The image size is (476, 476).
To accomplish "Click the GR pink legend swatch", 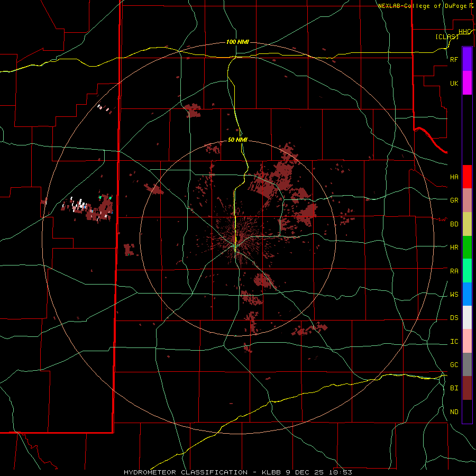I will pos(467,200).
